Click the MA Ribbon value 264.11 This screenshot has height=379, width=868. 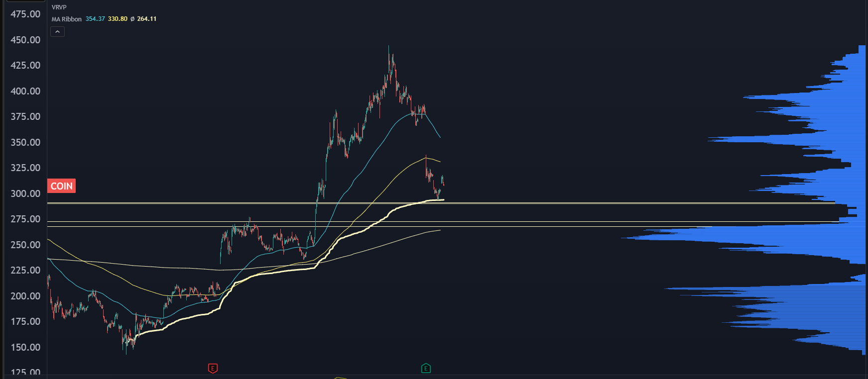[147, 19]
